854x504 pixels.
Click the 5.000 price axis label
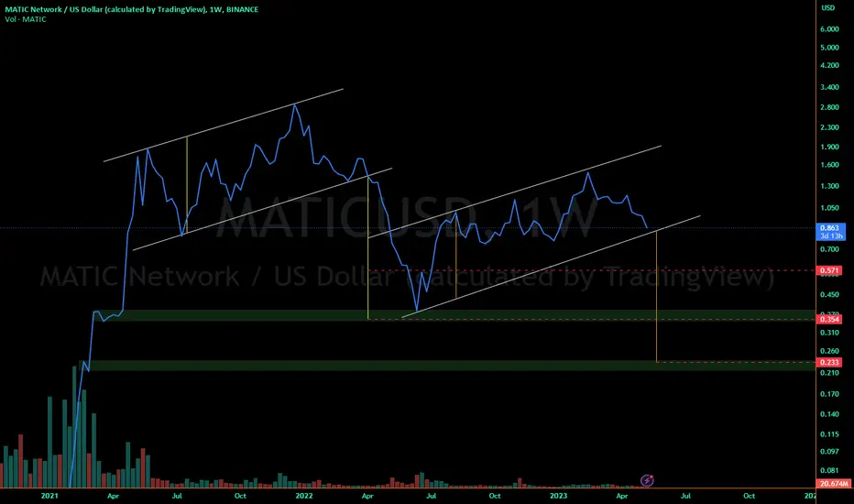click(x=829, y=48)
